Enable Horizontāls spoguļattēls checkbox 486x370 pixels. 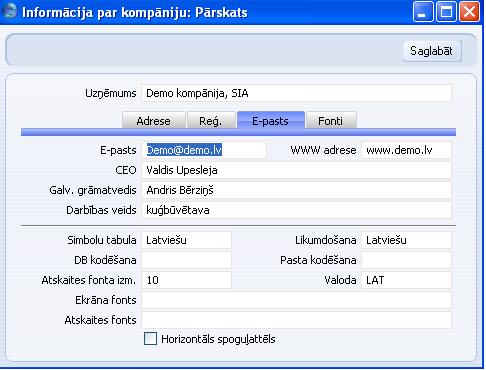(x=150, y=339)
